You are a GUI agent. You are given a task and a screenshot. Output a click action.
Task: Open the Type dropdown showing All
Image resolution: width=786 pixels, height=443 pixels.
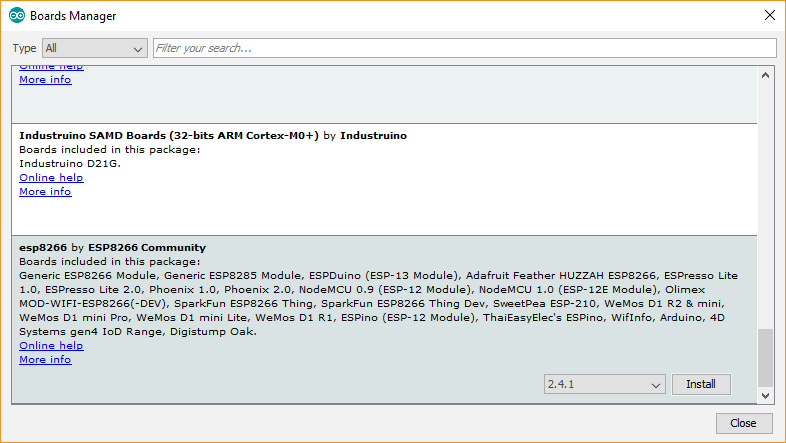[95, 48]
